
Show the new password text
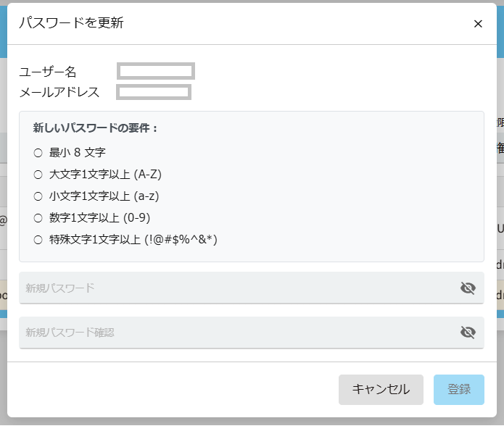pyautogui.click(x=468, y=288)
